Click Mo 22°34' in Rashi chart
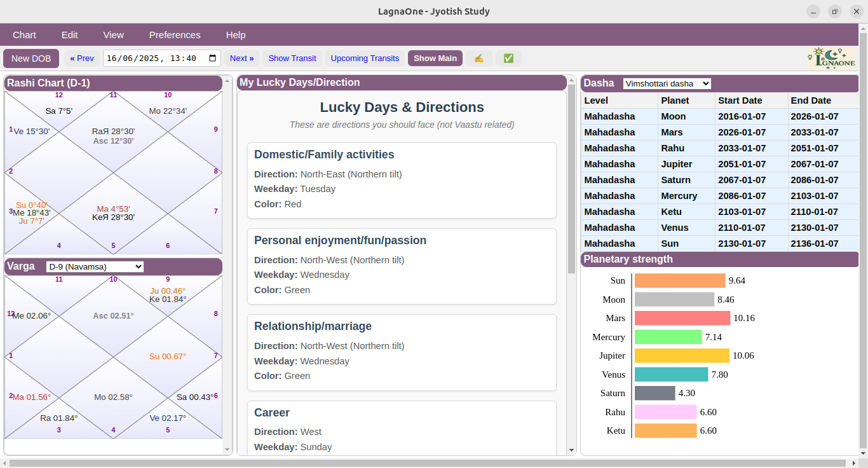The width and height of the screenshot is (868, 468). point(168,111)
